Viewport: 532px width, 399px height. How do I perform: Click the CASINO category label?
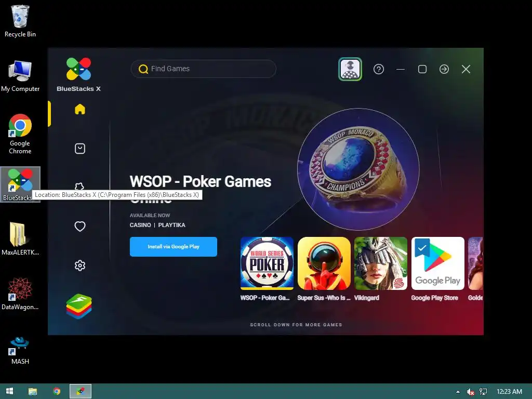140,225
